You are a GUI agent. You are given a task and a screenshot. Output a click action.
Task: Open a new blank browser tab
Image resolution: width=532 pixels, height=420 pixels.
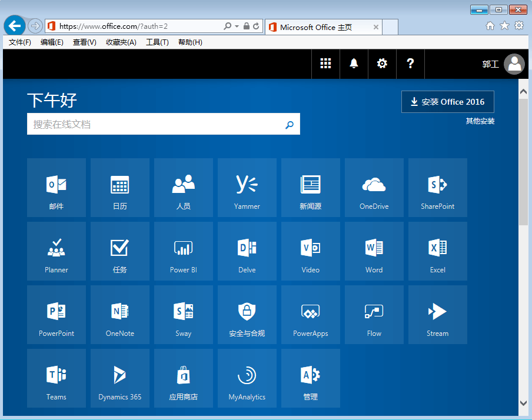pos(390,27)
